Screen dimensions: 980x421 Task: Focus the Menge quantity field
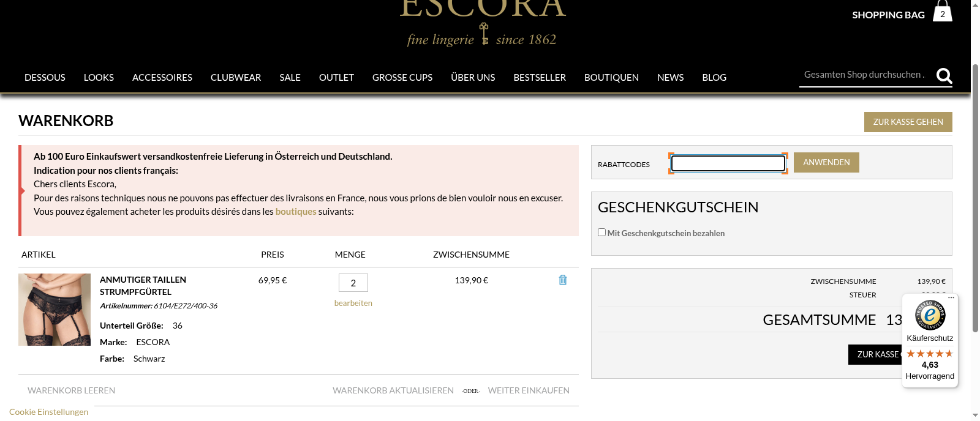tap(353, 283)
